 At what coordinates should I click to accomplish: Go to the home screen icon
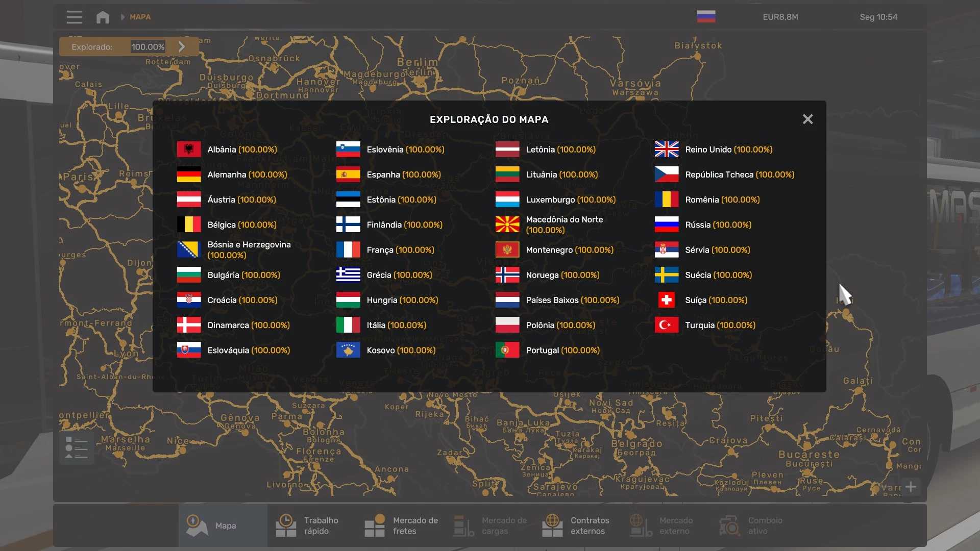coord(103,17)
